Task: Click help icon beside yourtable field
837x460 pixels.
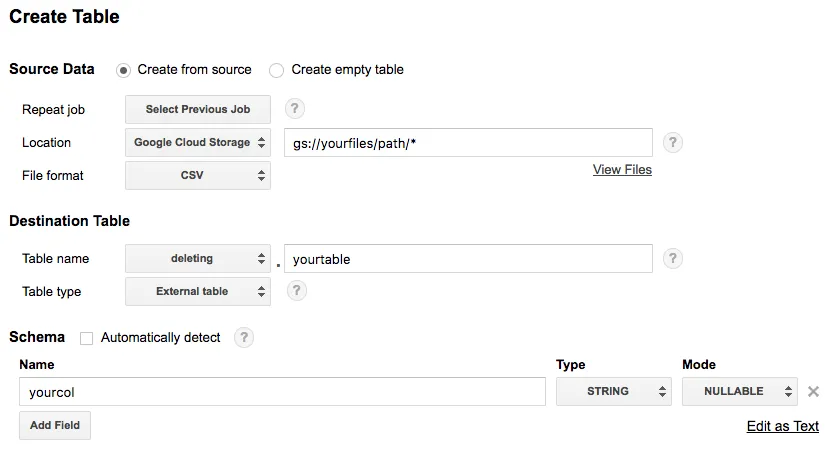Action: pos(673,258)
